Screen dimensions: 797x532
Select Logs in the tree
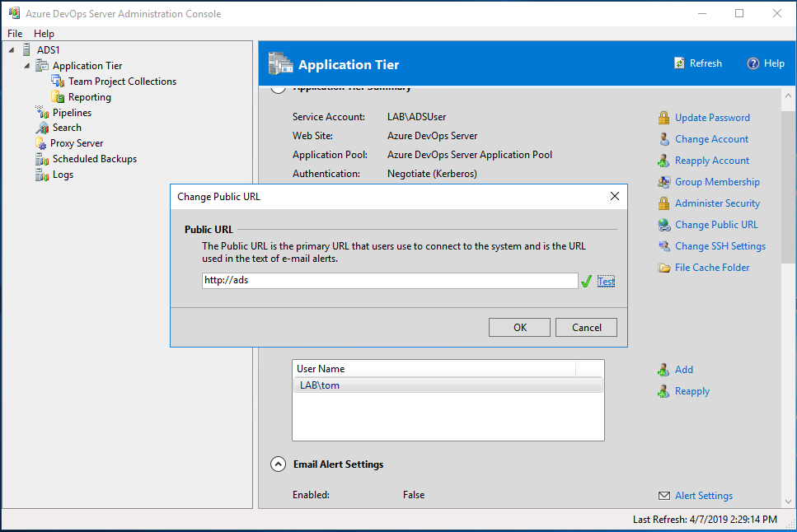[x=63, y=175]
